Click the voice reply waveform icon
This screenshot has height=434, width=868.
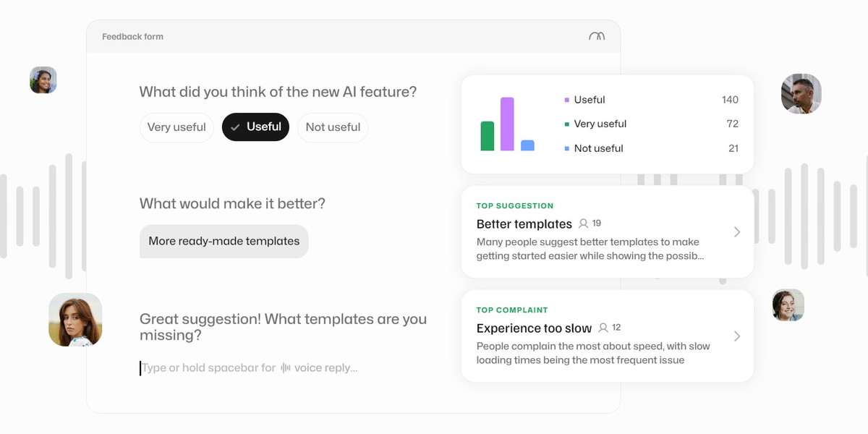click(286, 368)
